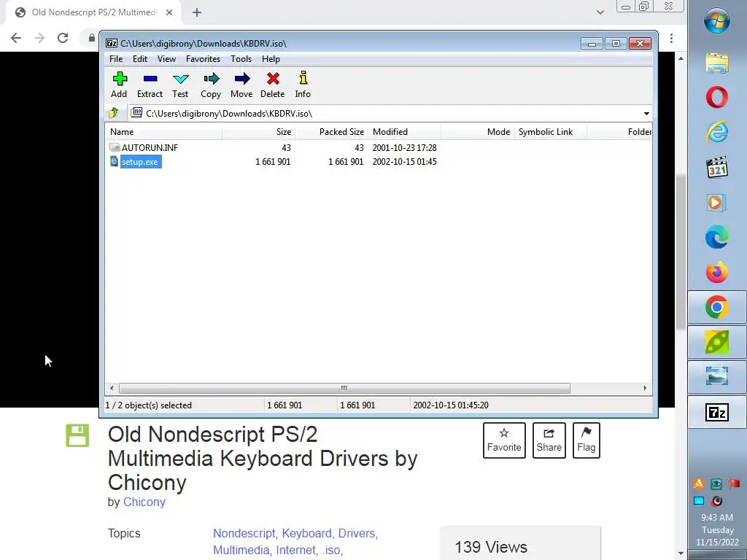The image size is (747, 560).
Task: Open the Drivers topic link
Action: click(x=356, y=533)
